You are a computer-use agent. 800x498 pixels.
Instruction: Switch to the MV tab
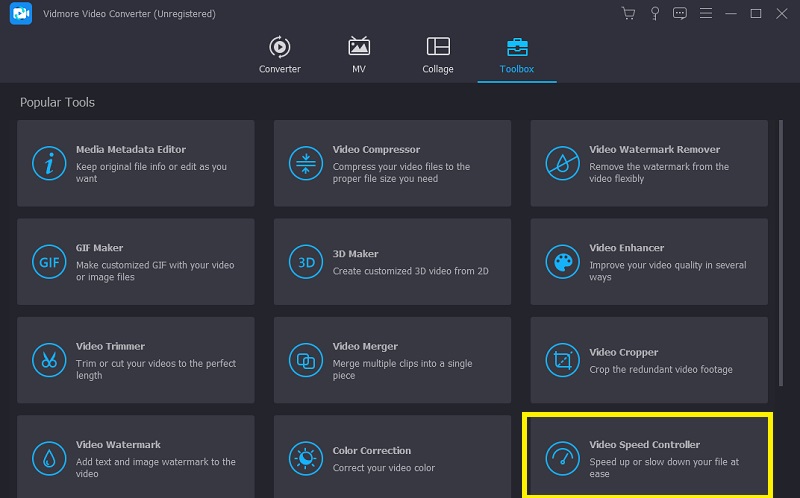(x=358, y=54)
